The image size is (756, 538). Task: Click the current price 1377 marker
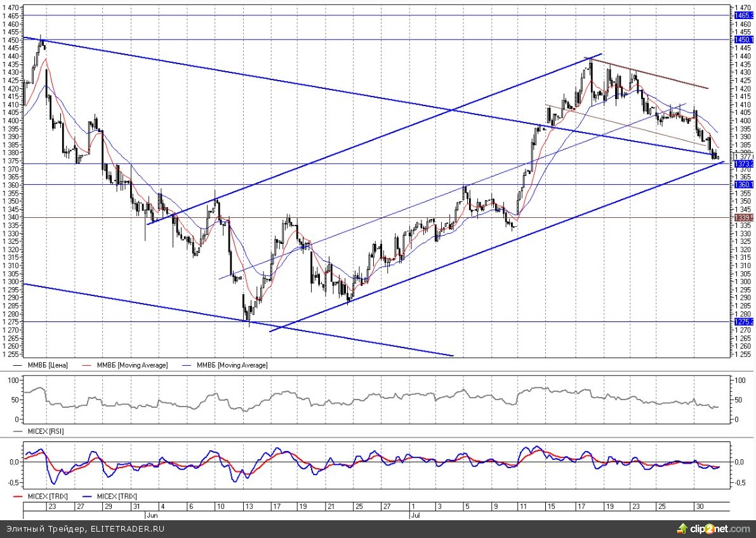click(743, 156)
